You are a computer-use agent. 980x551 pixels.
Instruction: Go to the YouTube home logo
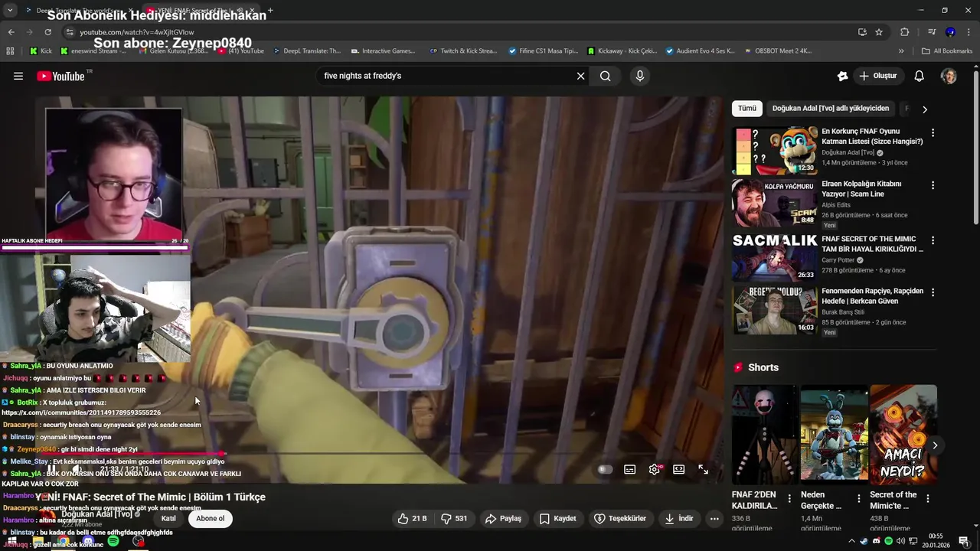coord(60,76)
